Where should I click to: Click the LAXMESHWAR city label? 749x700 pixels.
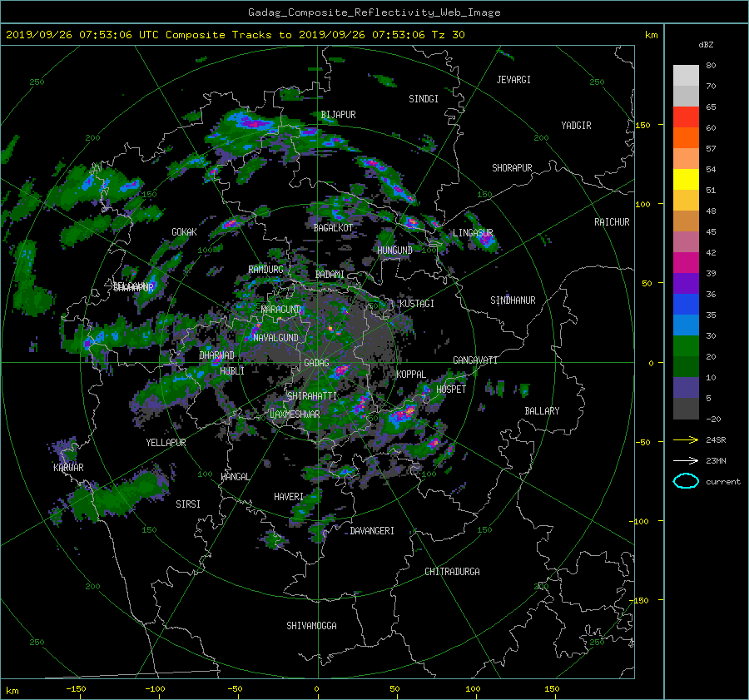pyautogui.click(x=295, y=415)
